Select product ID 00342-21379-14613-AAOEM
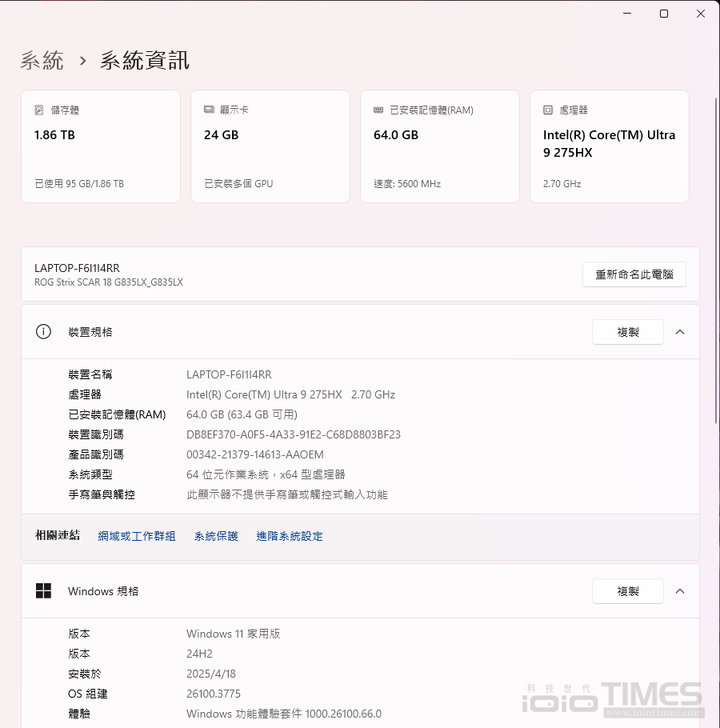The width and height of the screenshot is (720, 728). pyautogui.click(x=255, y=454)
